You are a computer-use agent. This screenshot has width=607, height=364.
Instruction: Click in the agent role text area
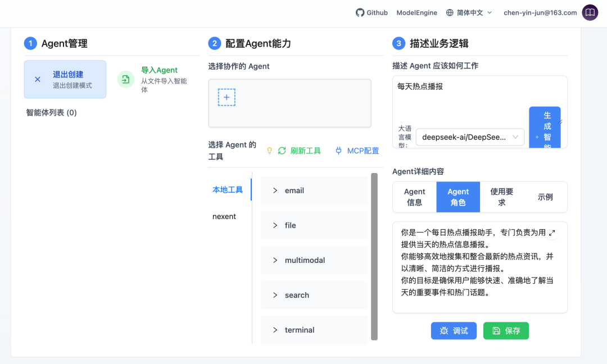pos(479,267)
